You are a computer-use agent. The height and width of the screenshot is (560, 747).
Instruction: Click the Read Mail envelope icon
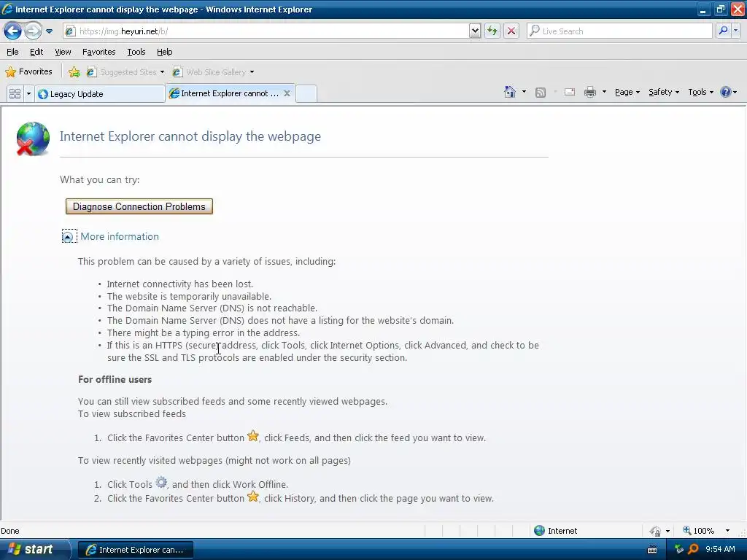tap(570, 93)
